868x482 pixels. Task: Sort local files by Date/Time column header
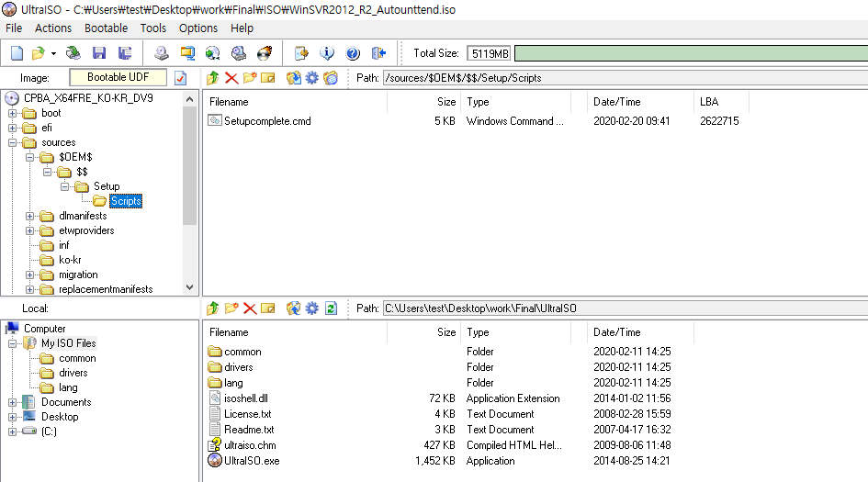coord(616,332)
